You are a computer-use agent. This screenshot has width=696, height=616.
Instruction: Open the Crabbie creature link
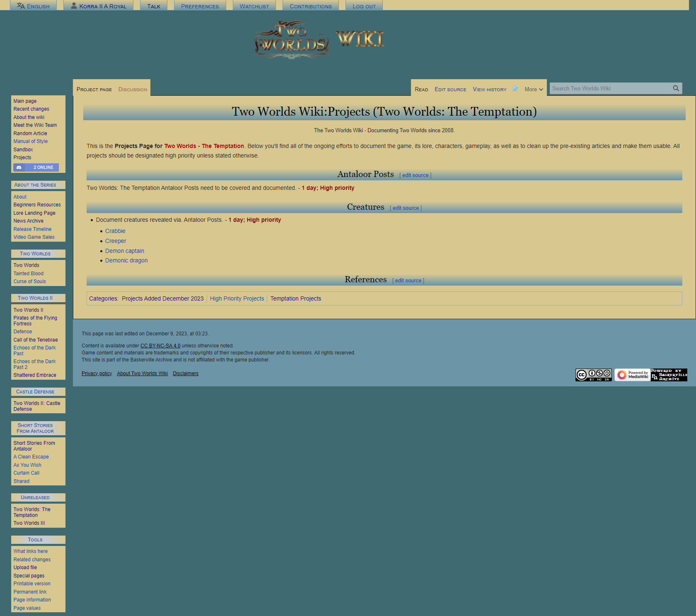click(115, 231)
